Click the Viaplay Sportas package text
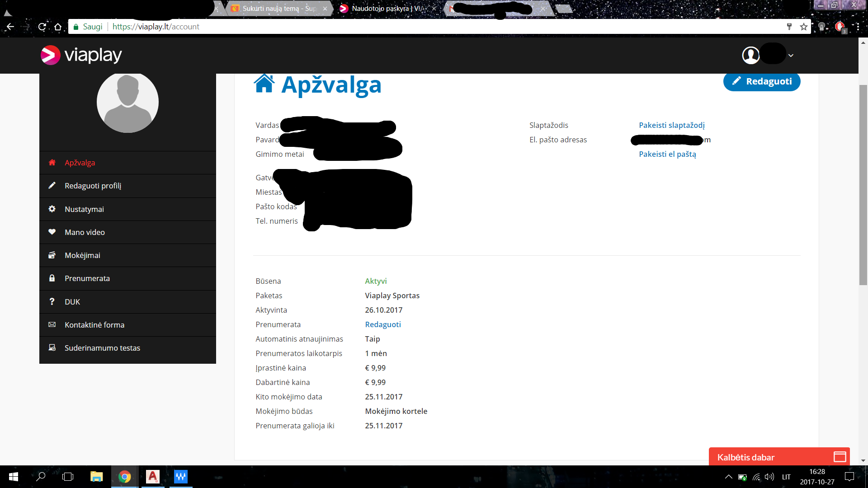The image size is (868, 488). click(392, 296)
